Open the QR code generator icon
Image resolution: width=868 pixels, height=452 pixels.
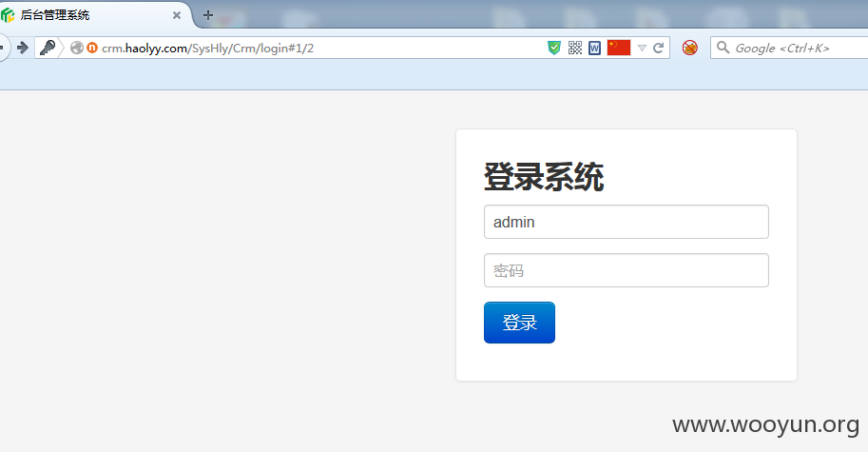(575, 49)
